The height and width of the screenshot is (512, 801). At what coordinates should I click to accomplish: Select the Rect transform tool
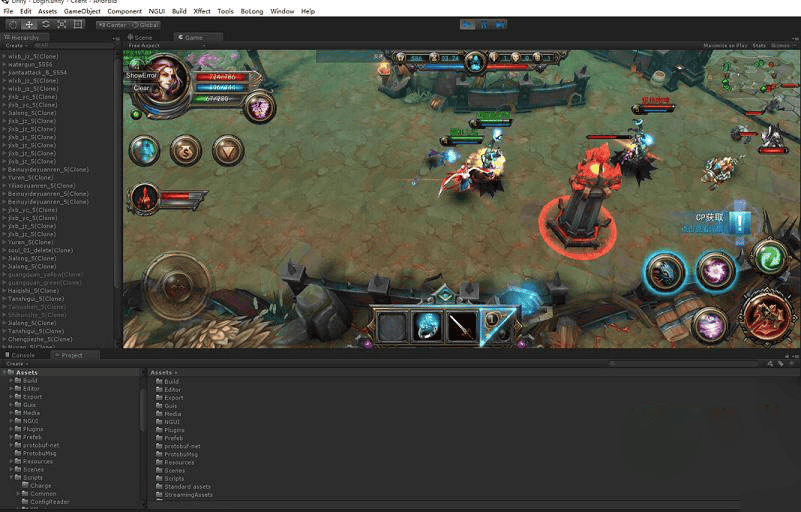(x=78, y=24)
